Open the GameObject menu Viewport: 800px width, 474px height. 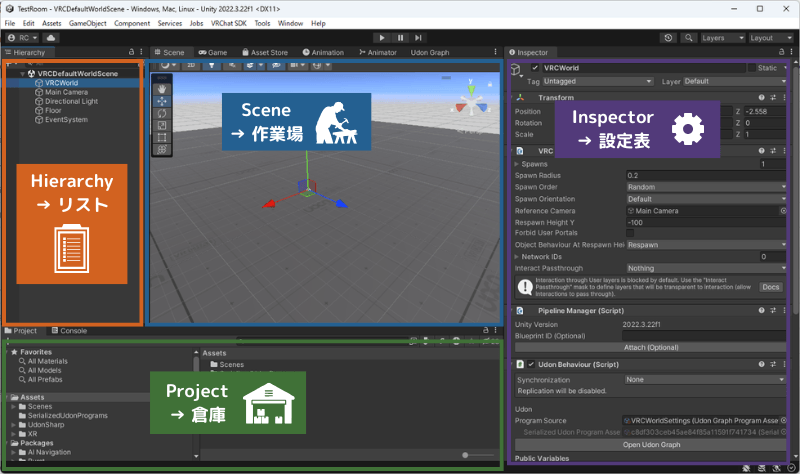point(88,23)
